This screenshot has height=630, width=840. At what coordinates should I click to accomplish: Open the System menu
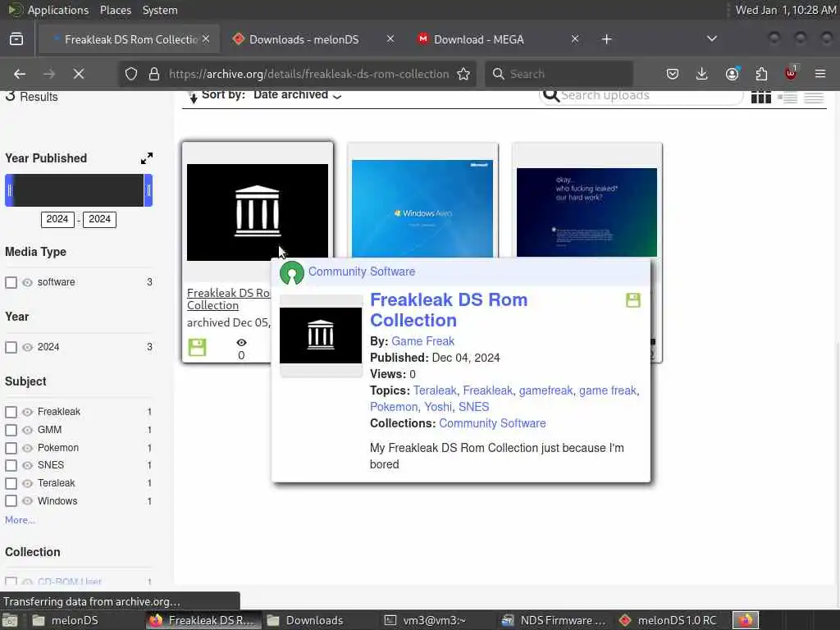[160, 10]
